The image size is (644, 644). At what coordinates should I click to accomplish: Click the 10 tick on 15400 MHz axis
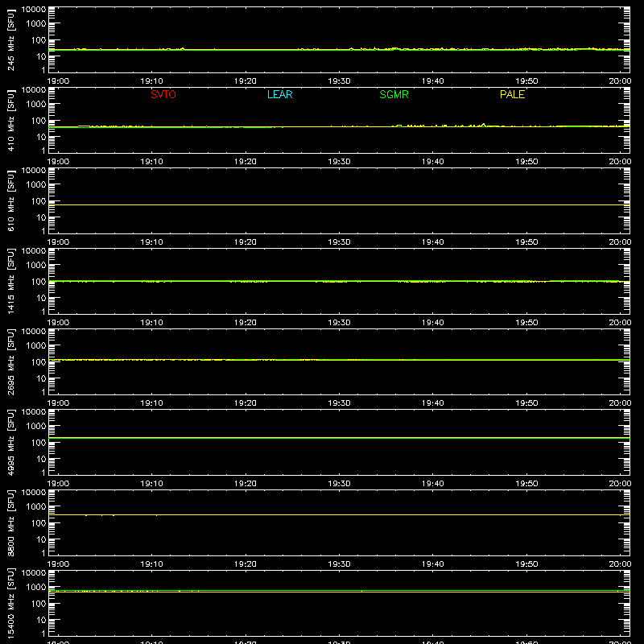coord(41,620)
